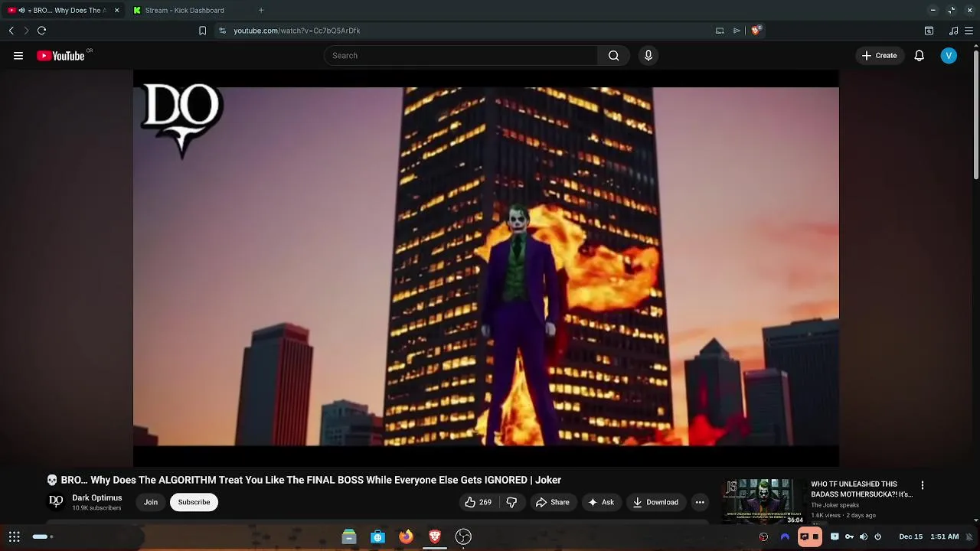Go to the YouTube home logo
The width and height of the screenshot is (980, 551).
point(60,55)
